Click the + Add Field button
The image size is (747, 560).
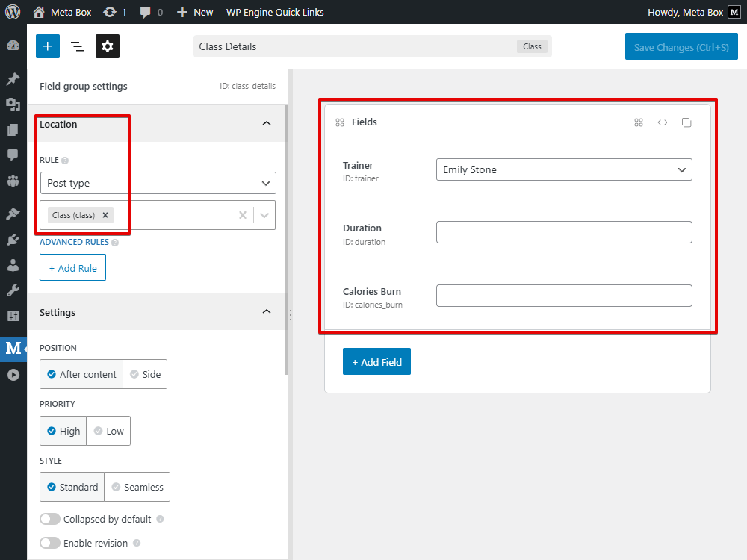(376, 362)
